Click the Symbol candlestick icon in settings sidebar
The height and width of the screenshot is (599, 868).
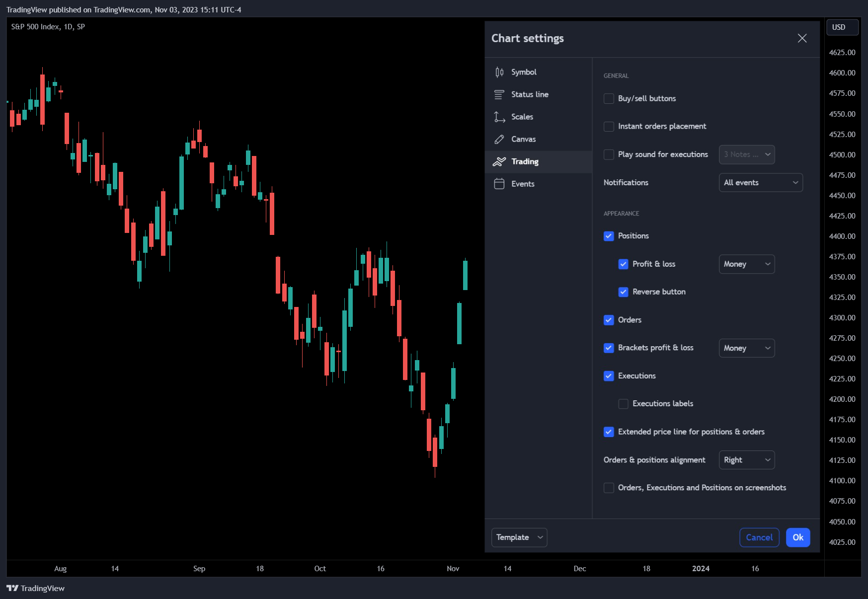point(499,72)
